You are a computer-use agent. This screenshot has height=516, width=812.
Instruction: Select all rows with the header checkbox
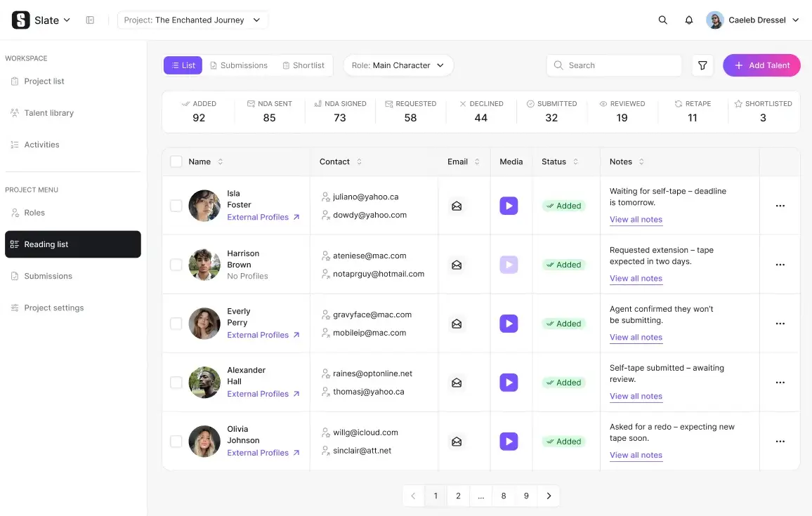click(176, 161)
